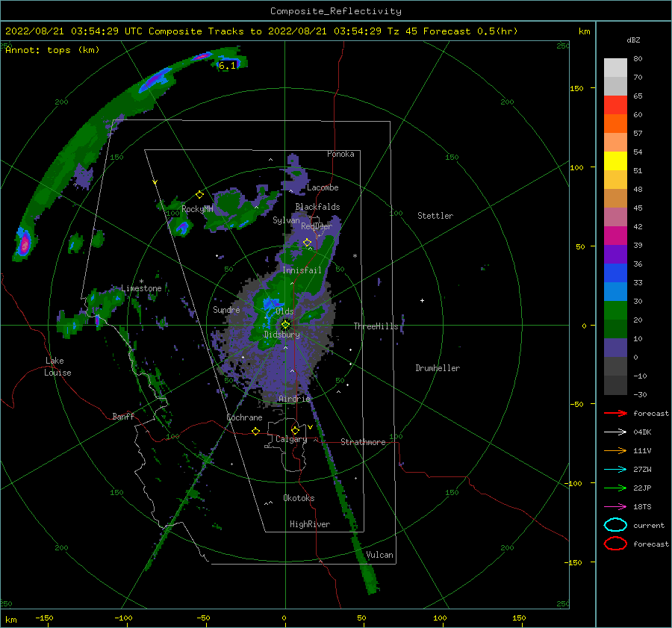The width and height of the screenshot is (672, 628).
Task: Click the Composite_Reflectivity title
Action: pos(336,11)
